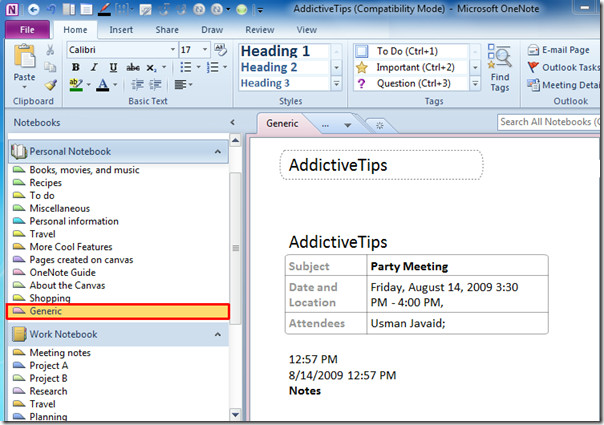Open numbered list style dropdown arrow
This screenshot has height=425, width=604.
coord(225,67)
